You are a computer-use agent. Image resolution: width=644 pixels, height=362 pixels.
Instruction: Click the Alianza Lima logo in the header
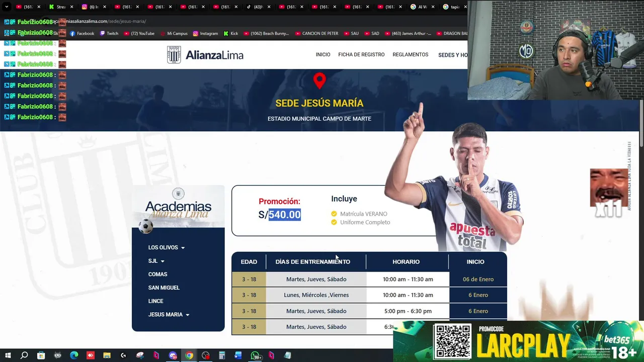(x=205, y=55)
